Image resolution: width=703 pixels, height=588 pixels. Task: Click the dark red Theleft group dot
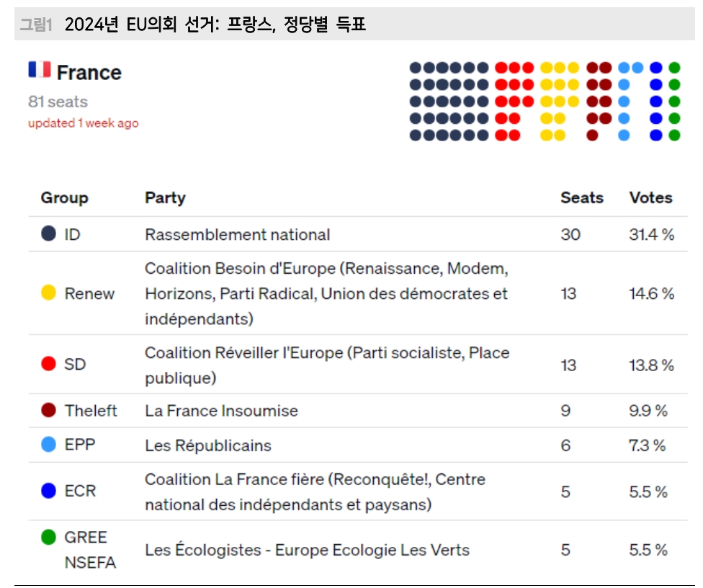48,410
